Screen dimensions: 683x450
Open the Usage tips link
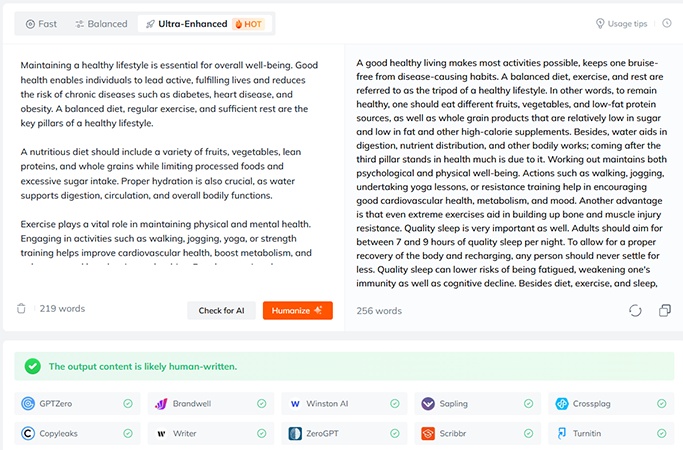coord(622,24)
